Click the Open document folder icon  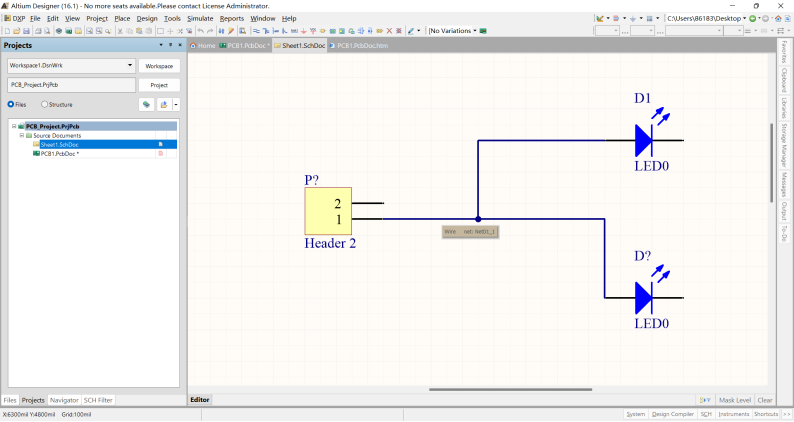point(16,31)
